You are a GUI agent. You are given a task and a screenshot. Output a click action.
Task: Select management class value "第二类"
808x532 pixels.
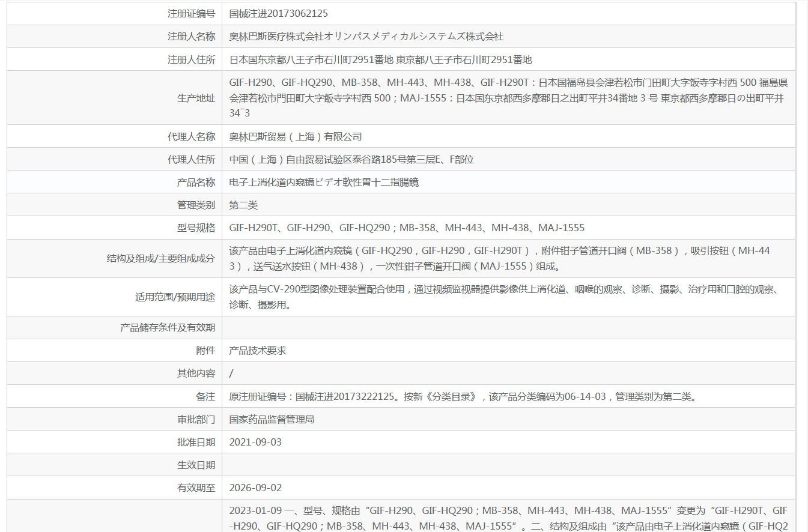coord(243,205)
